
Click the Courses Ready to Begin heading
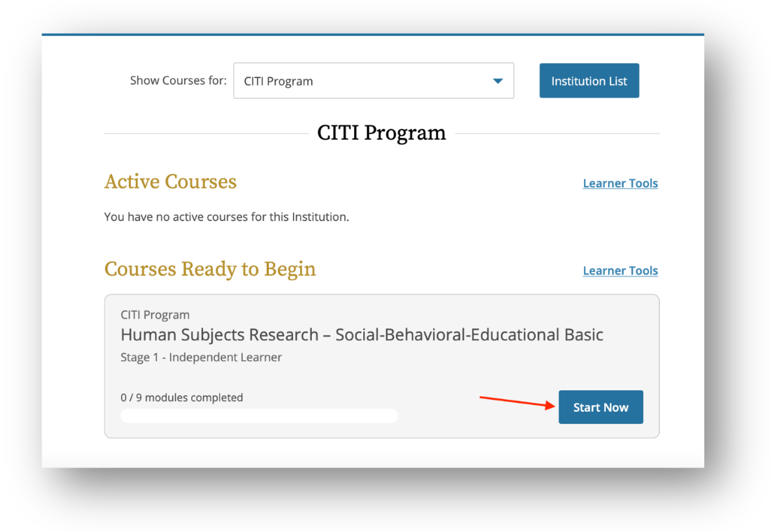210,269
